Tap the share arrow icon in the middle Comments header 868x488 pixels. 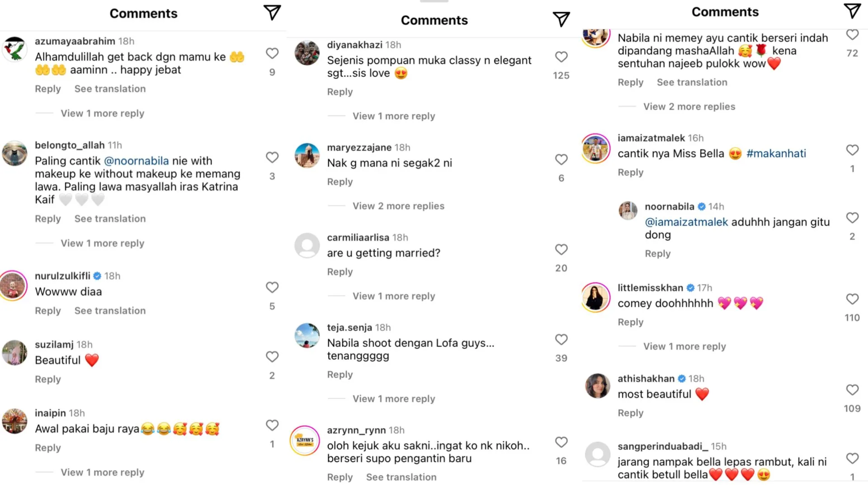pyautogui.click(x=561, y=19)
